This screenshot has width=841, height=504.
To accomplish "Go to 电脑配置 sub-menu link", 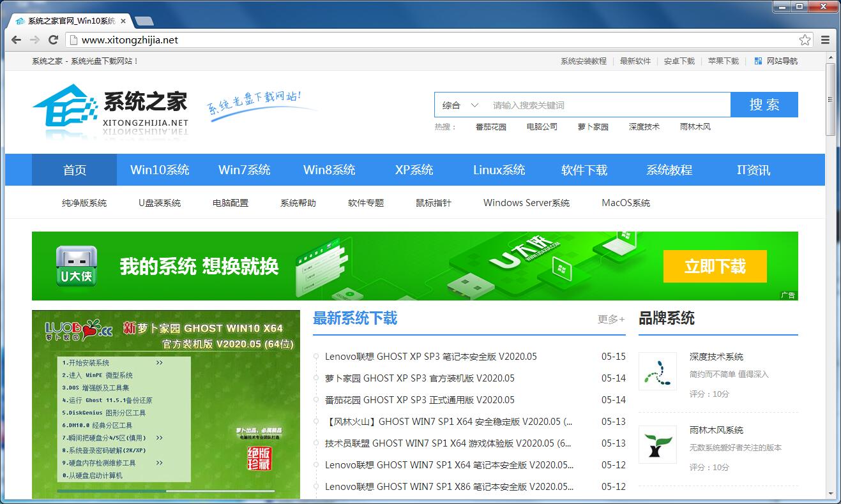I will point(231,203).
